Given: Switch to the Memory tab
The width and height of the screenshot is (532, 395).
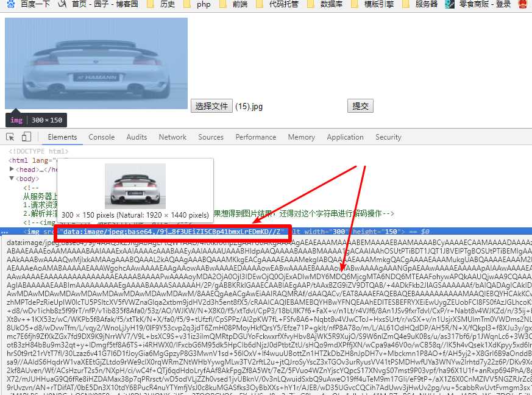Looking at the screenshot, I should coord(301,137).
